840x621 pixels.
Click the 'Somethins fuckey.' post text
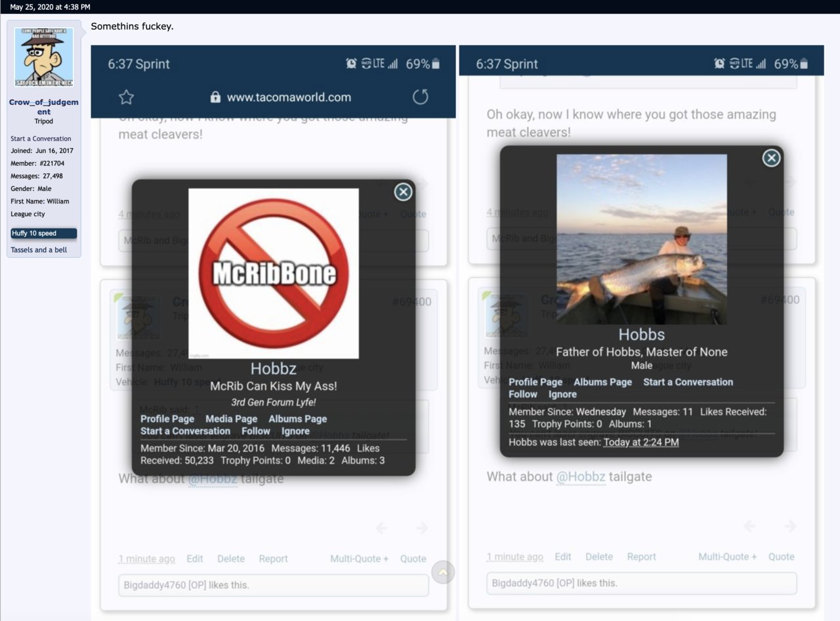(x=132, y=26)
